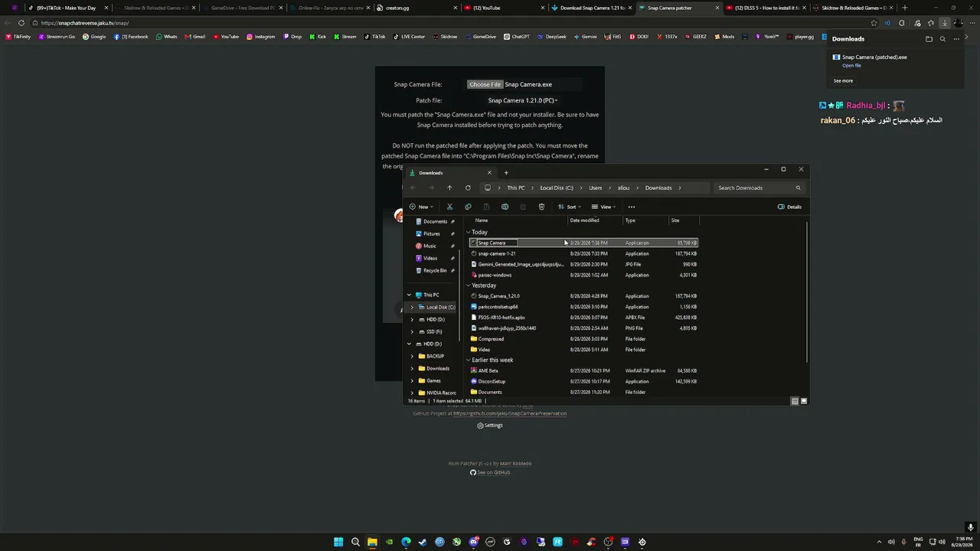Open the ChatGPT bookmark

click(516, 37)
